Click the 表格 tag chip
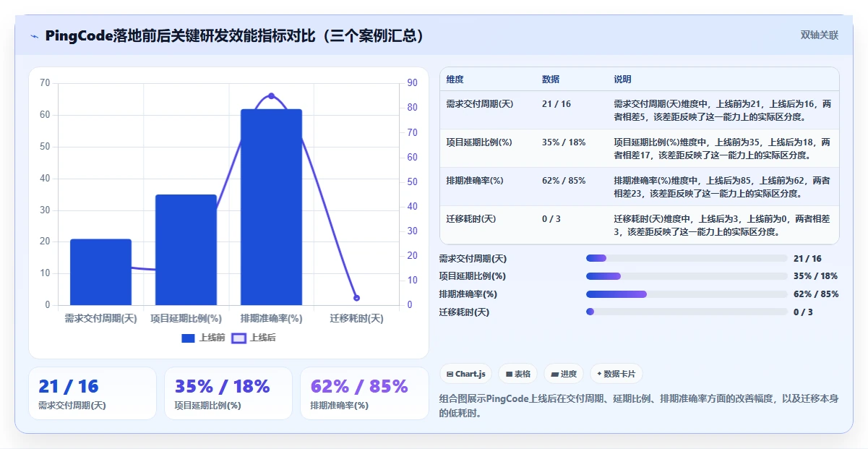868x449 pixels. (x=518, y=374)
